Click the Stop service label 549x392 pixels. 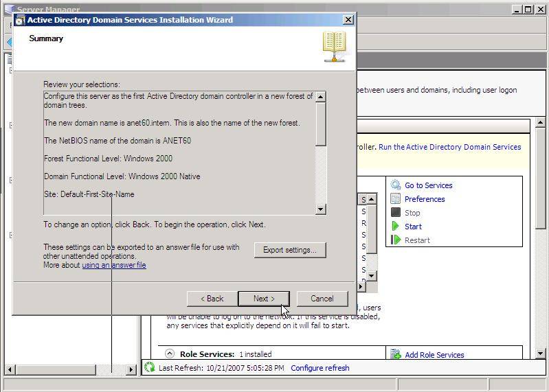tap(412, 213)
